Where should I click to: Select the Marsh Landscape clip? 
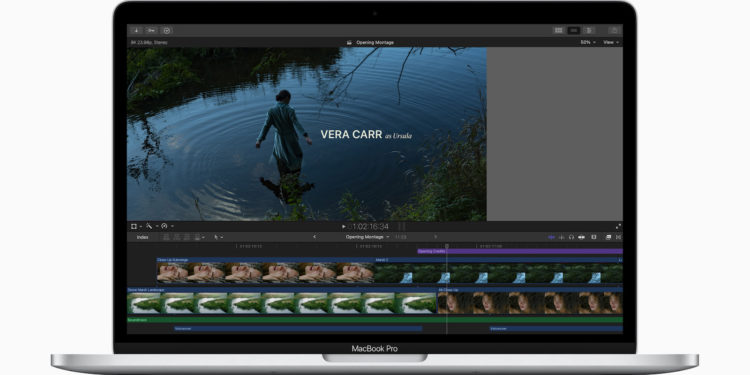click(282, 301)
